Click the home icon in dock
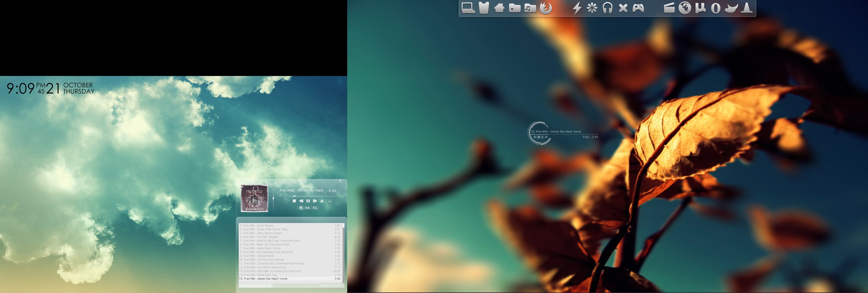 499,8
